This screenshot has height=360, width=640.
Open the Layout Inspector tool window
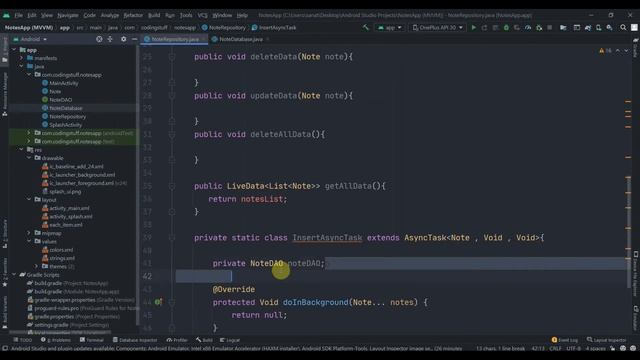coord(606,340)
